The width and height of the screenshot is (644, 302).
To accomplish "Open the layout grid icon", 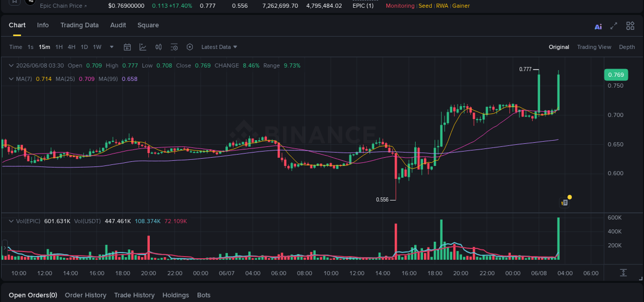I will 630,26.
